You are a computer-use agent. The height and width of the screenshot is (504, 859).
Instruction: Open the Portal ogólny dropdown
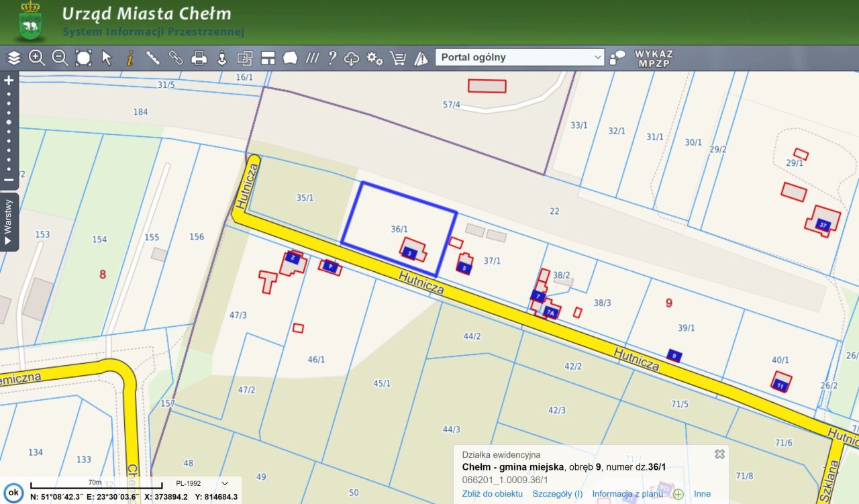pos(520,57)
